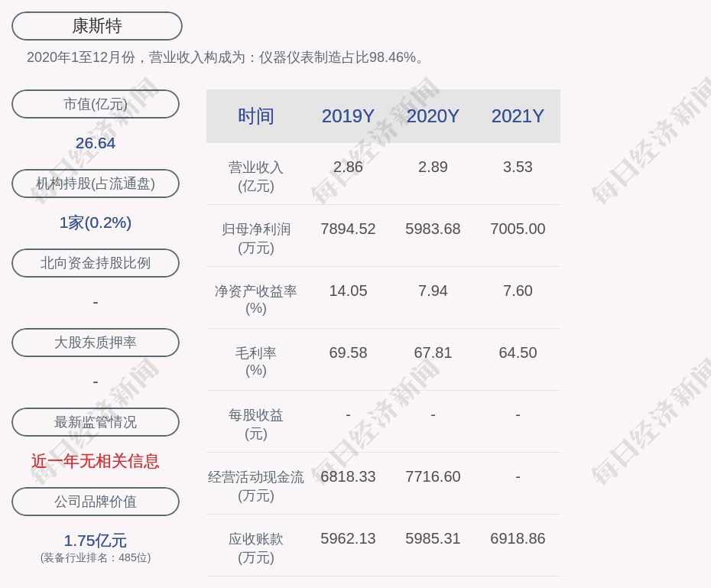
Task: Click the 大股东质押率 pill
Action: pos(96,343)
